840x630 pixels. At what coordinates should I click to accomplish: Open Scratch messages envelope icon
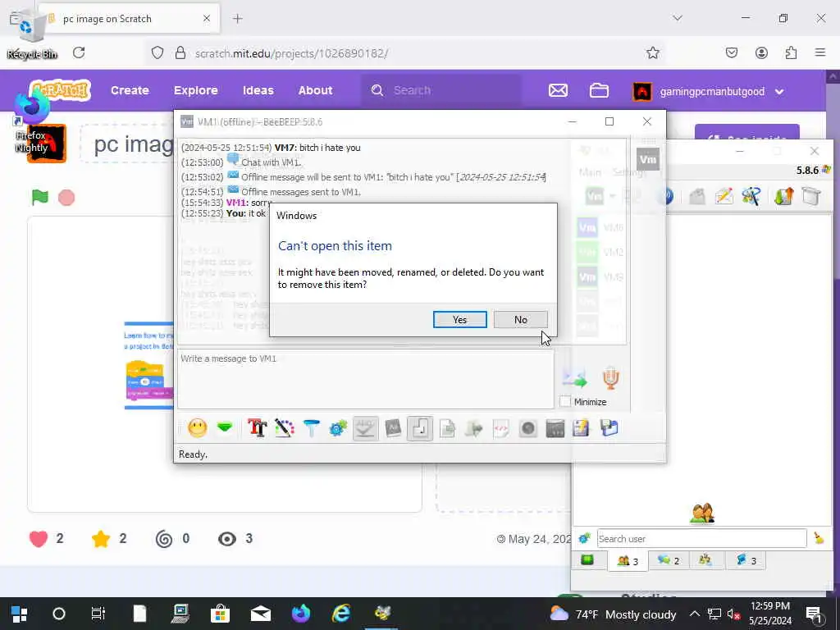(x=558, y=90)
